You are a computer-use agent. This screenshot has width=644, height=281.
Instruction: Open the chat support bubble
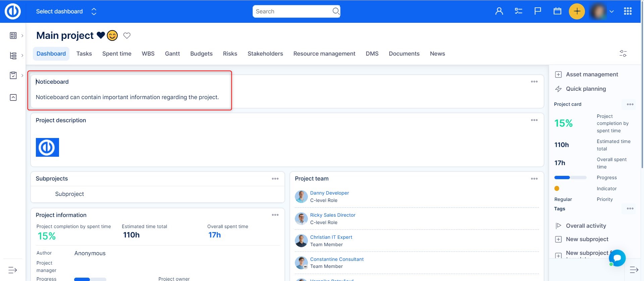(617, 258)
